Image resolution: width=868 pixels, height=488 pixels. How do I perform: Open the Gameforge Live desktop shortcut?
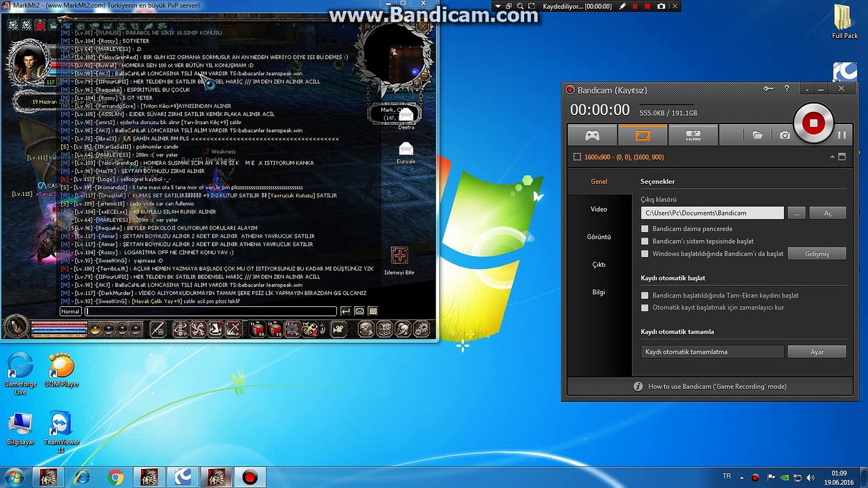tap(20, 373)
